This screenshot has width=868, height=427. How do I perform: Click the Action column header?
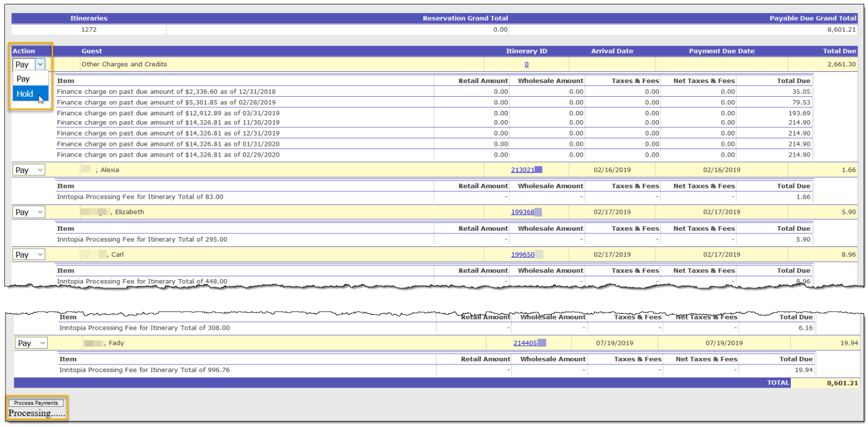coord(24,51)
